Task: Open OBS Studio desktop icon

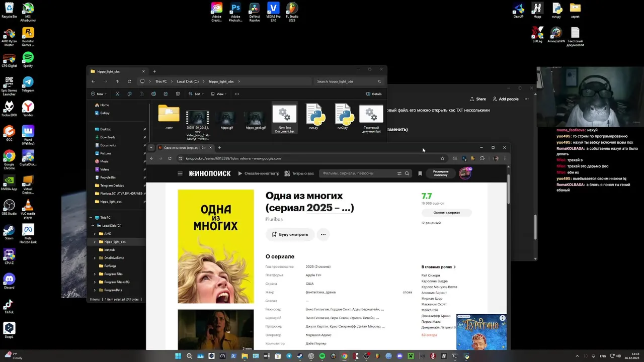Action: coord(9,207)
